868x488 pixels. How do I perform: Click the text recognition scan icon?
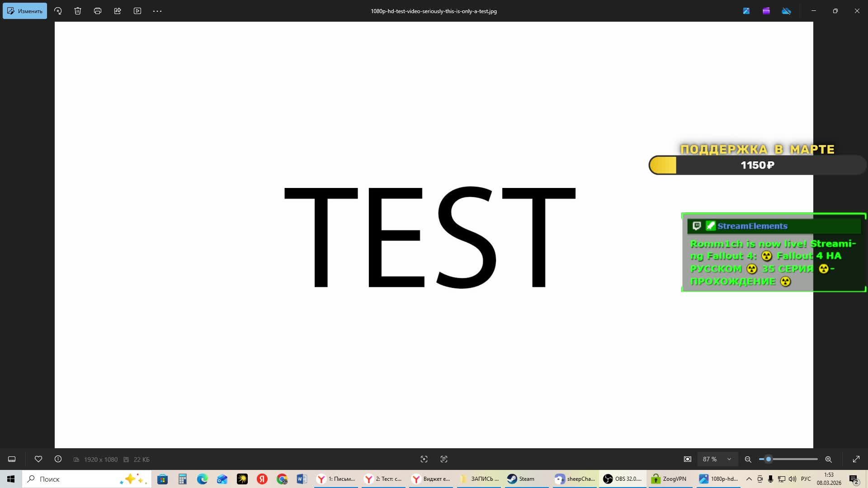click(x=444, y=459)
